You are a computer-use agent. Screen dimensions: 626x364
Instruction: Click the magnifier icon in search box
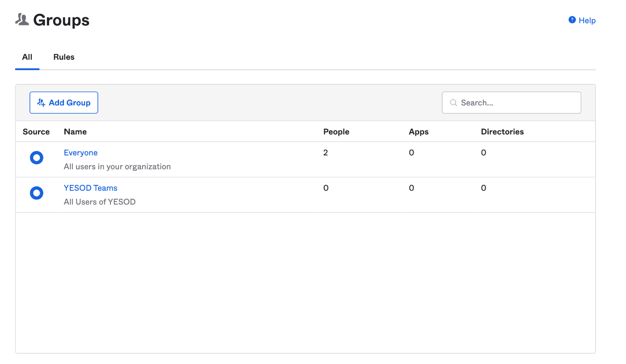[453, 103]
